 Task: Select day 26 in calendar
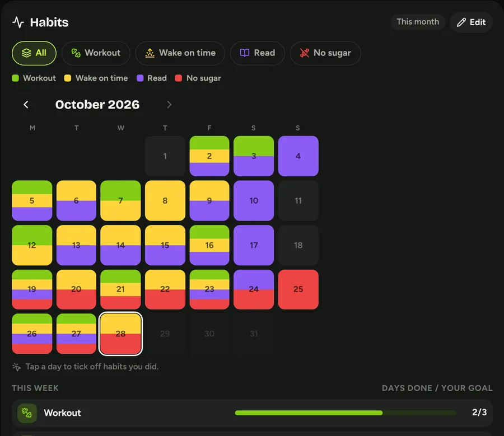pyautogui.click(x=32, y=334)
